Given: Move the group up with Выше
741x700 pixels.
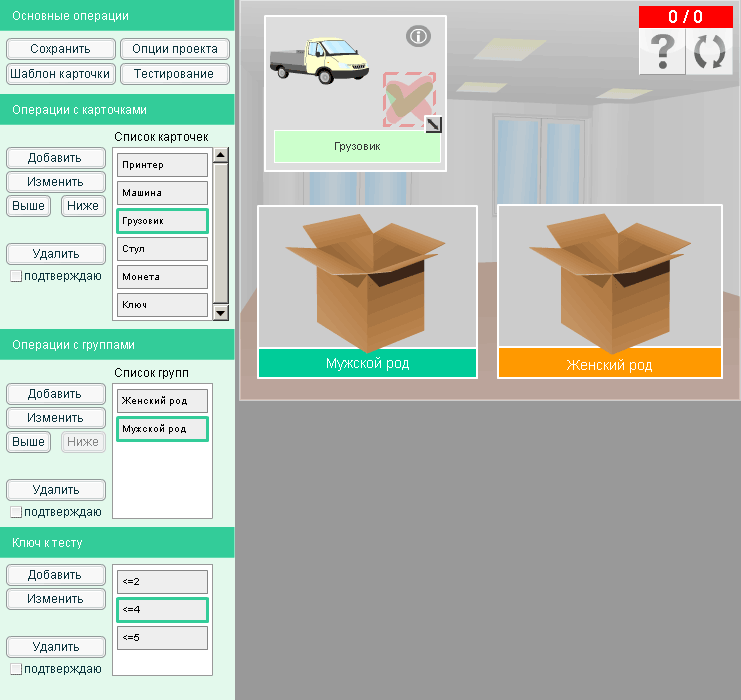Looking at the screenshot, I should [28, 442].
